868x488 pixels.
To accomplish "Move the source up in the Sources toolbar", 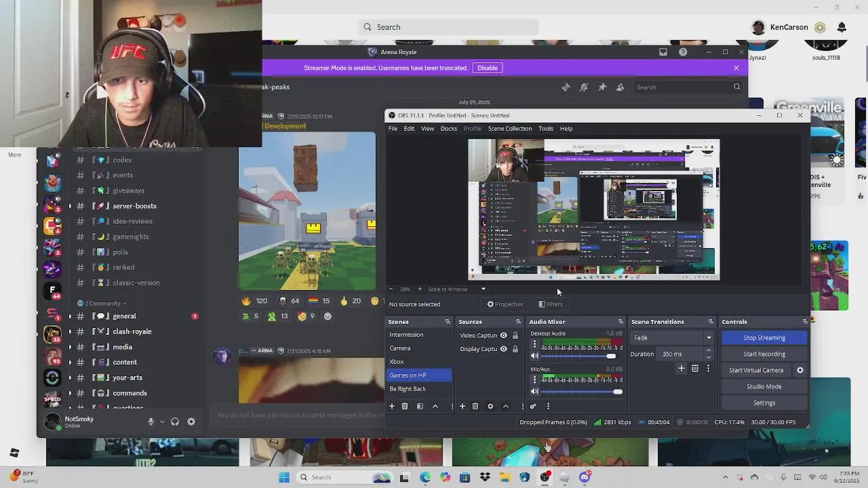I will pyautogui.click(x=505, y=406).
